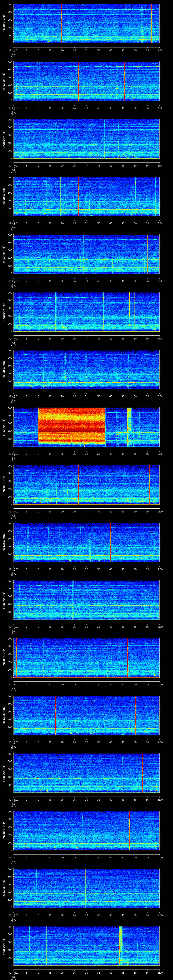Click the 19:12:00 start time label

(13, 684)
